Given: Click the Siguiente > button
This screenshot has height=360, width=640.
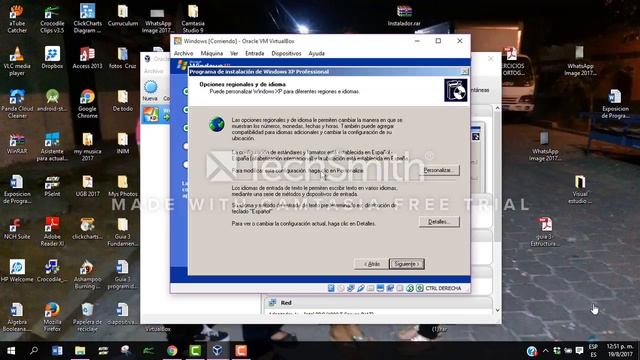Looking at the screenshot, I should coord(407,264).
